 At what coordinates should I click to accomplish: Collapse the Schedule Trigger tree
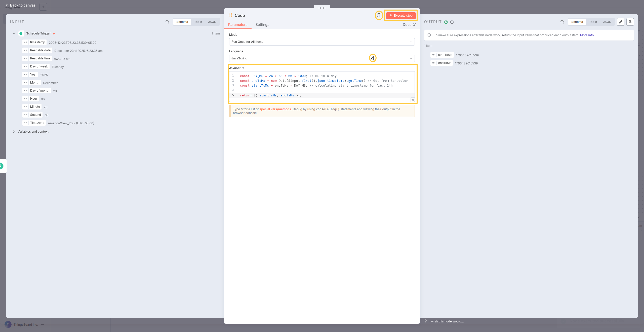tap(14, 33)
